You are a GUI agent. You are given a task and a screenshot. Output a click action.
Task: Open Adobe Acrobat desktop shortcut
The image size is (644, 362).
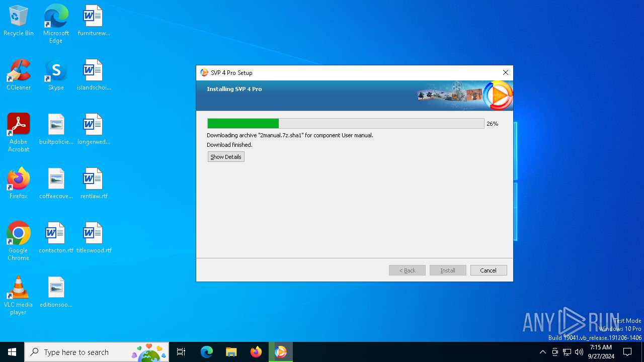click(x=19, y=133)
